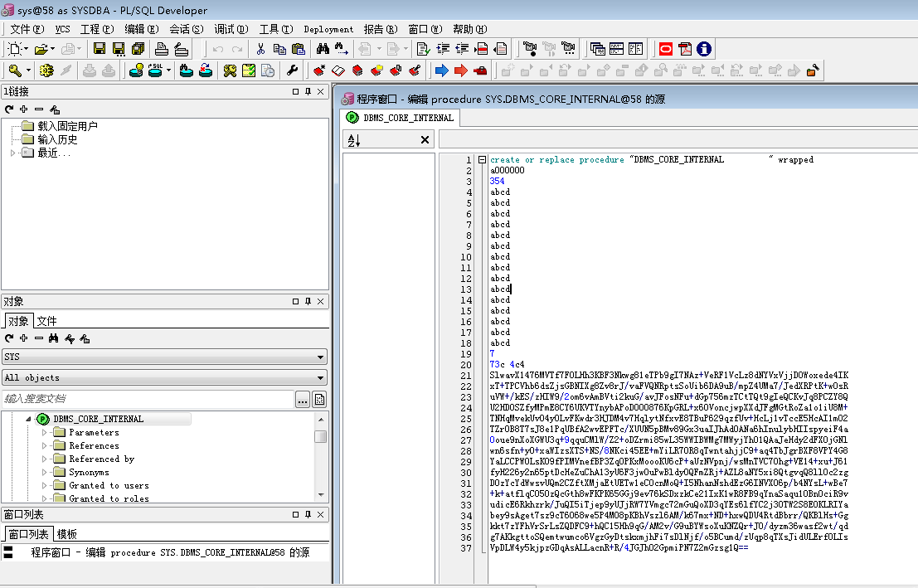The height and width of the screenshot is (588, 918).
Task: Expand the References folder
Action: click(45, 445)
